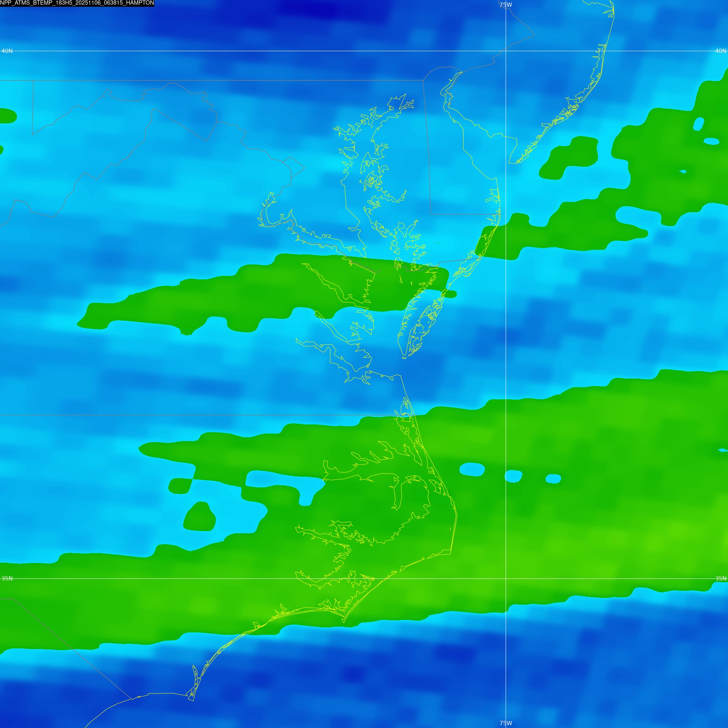Click the intersection of 75W and 40N gridlines
Image resolution: width=728 pixels, height=728 pixels.
click(506, 51)
